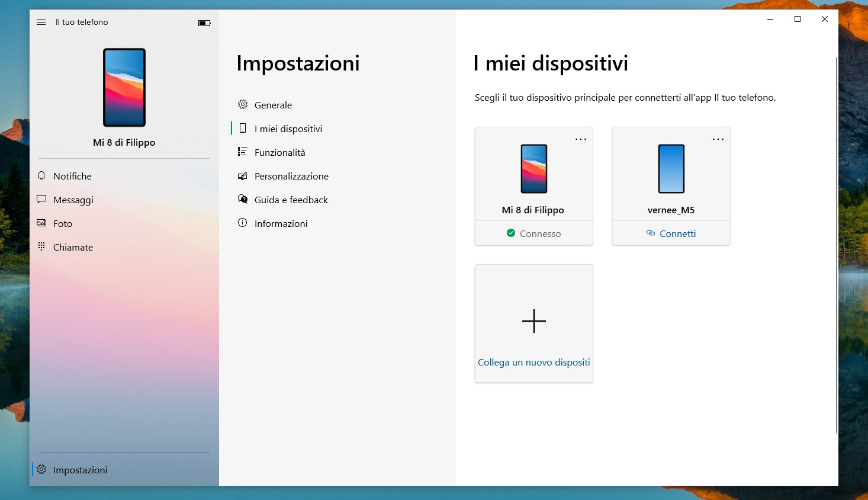Select the Personalizzazione settings section
This screenshot has width=868, height=500.
pyautogui.click(x=337, y=176)
